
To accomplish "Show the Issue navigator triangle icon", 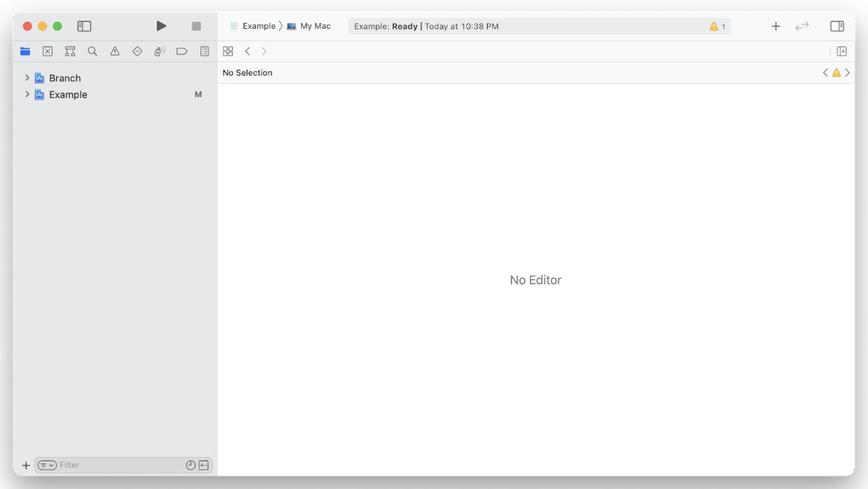I will pyautogui.click(x=115, y=51).
